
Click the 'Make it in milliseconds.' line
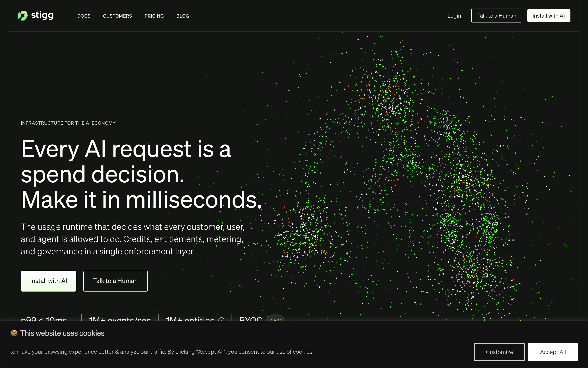coord(141,200)
